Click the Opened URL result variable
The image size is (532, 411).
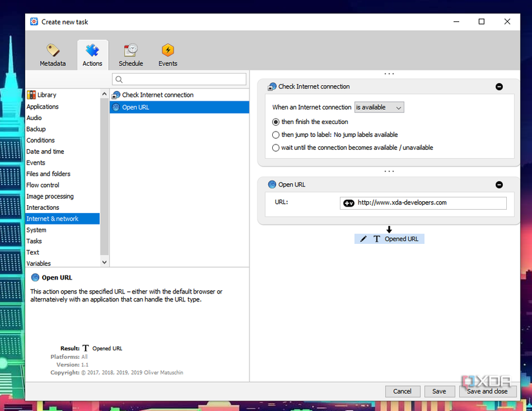[389, 239]
